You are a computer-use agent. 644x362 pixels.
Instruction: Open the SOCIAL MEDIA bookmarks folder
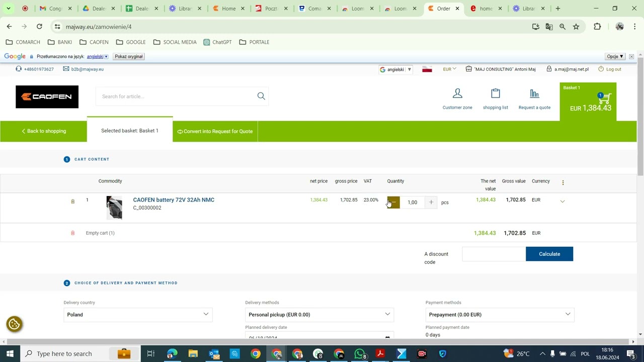(175, 42)
